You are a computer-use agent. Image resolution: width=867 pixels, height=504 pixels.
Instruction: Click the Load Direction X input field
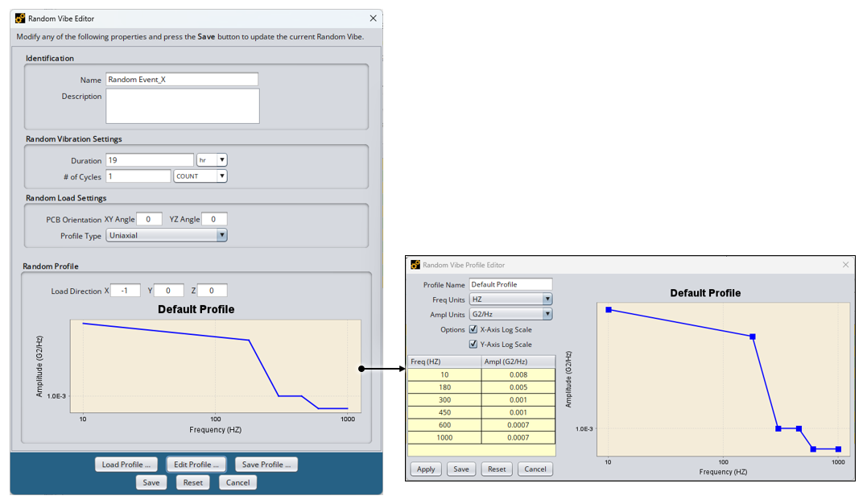tap(126, 291)
